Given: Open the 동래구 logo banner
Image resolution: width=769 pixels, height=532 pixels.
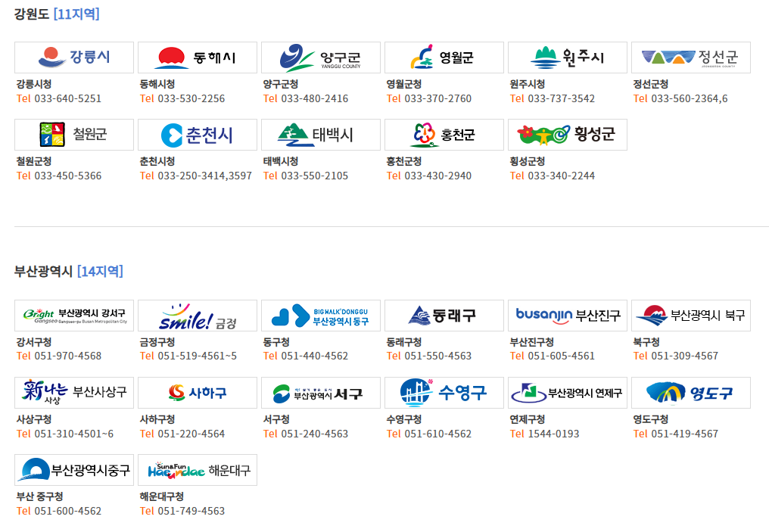Looking at the screenshot, I should click(444, 316).
